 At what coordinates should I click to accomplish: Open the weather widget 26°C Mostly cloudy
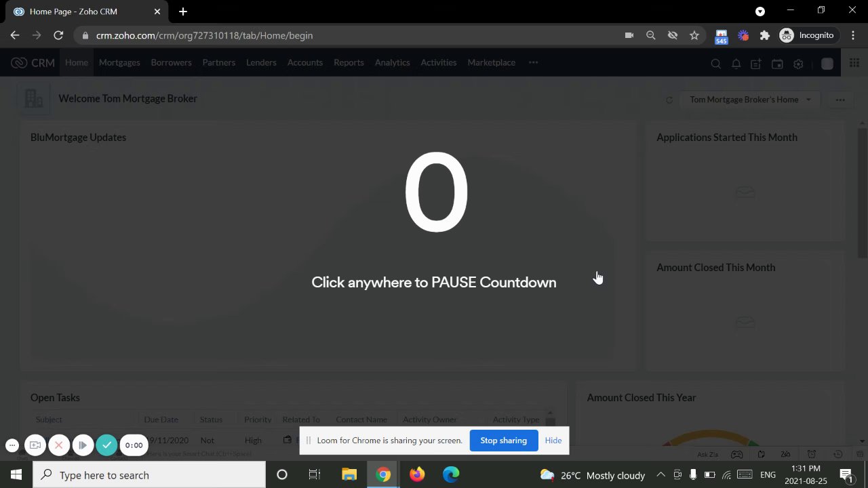pyautogui.click(x=593, y=475)
